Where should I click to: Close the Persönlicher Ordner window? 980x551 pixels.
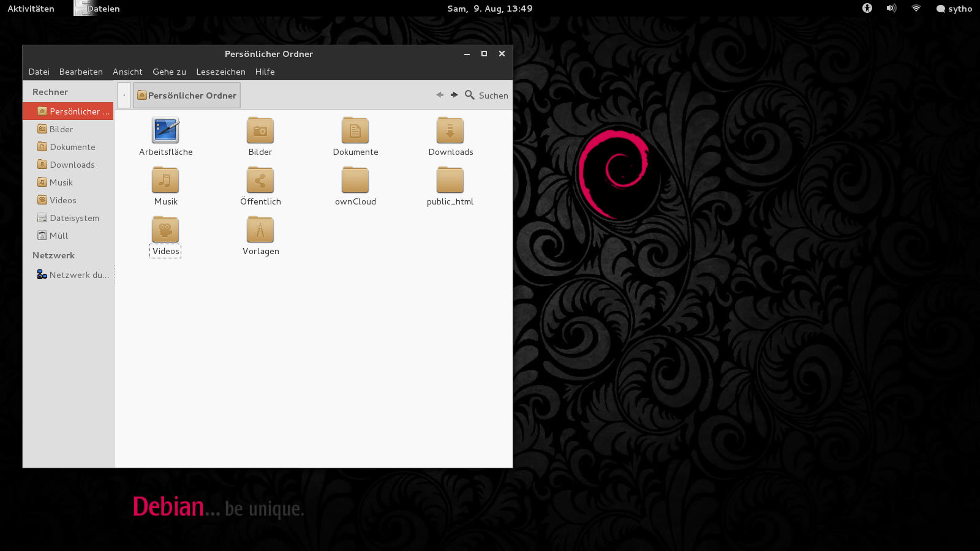pyautogui.click(x=502, y=54)
